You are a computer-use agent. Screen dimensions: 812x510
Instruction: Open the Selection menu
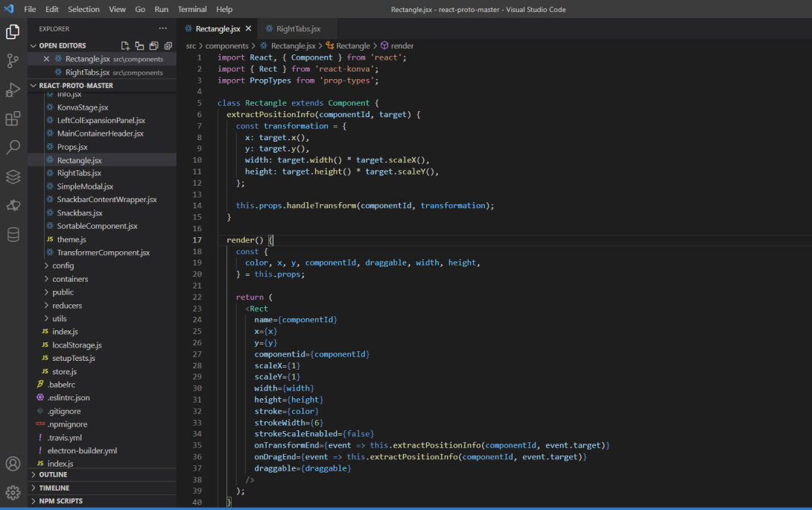(83, 10)
